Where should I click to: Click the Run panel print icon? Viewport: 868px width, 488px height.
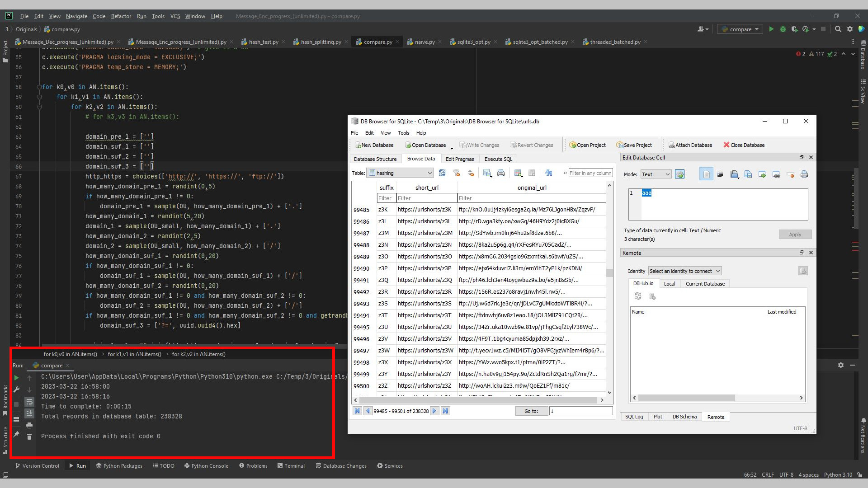(x=29, y=425)
